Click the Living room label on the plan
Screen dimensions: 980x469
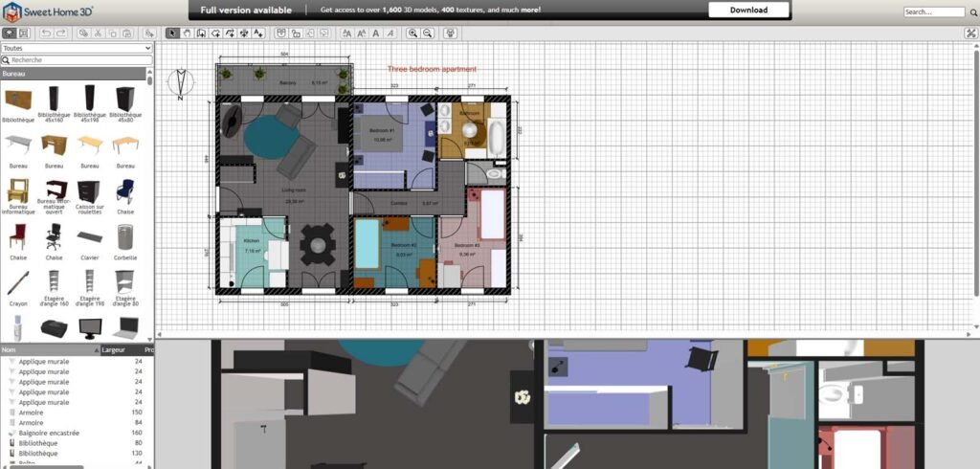(294, 190)
